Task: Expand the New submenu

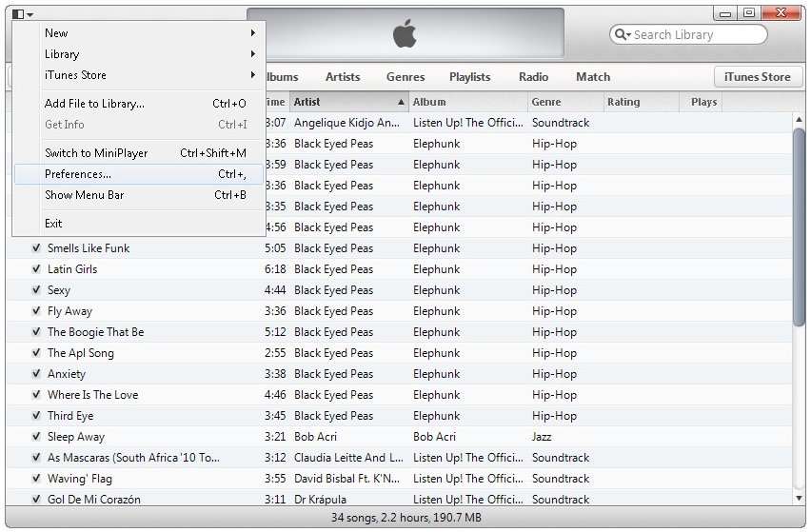Action: click(x=139, y=33)
